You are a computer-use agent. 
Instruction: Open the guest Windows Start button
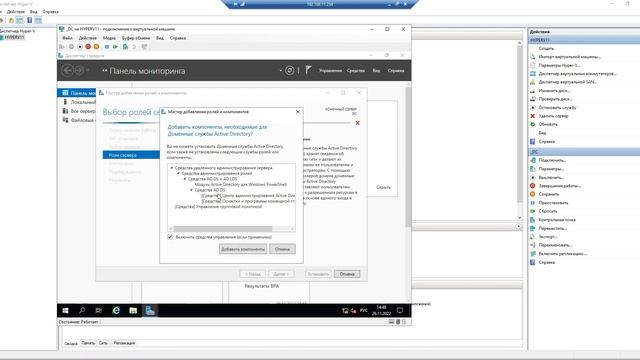point(65,311)
